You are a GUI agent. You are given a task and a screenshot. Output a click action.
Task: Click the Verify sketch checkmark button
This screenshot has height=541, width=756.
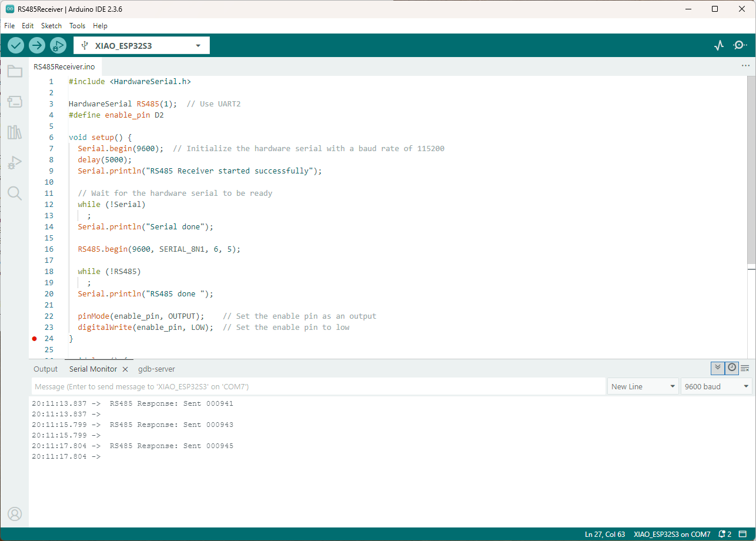pos(16,45)
